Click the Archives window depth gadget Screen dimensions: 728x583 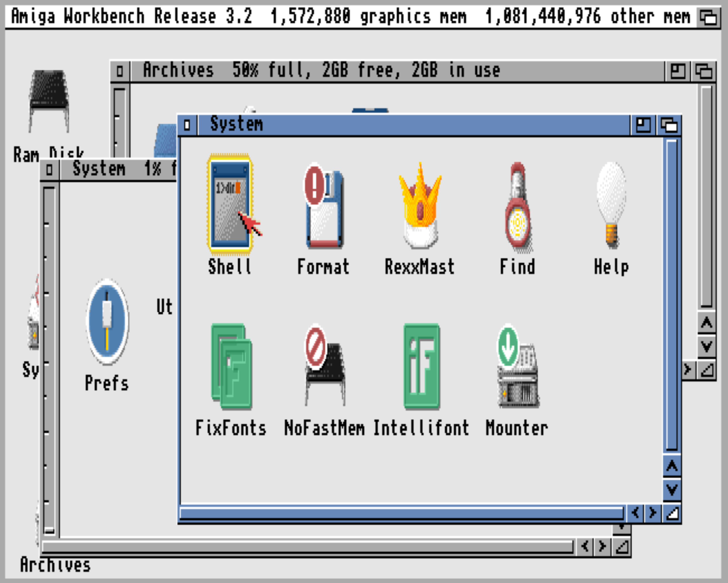703,71
